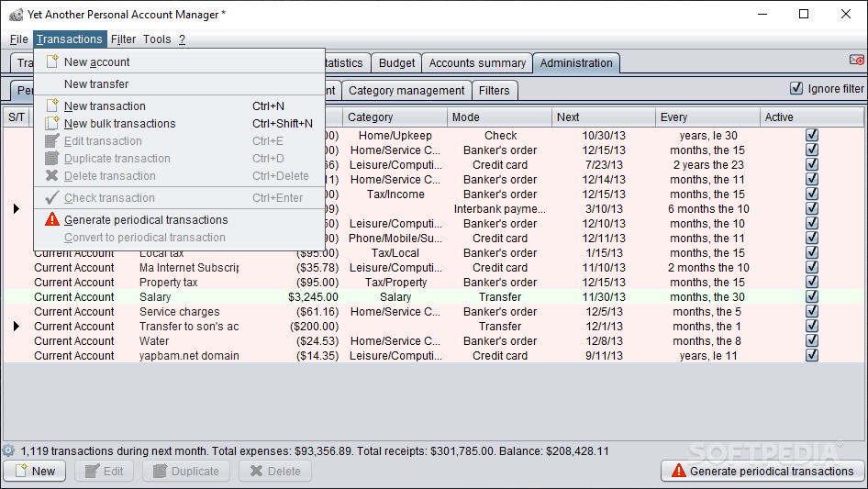Open the Tools menu
Viewport: 868px width, 489px height.
click(157, 39)
